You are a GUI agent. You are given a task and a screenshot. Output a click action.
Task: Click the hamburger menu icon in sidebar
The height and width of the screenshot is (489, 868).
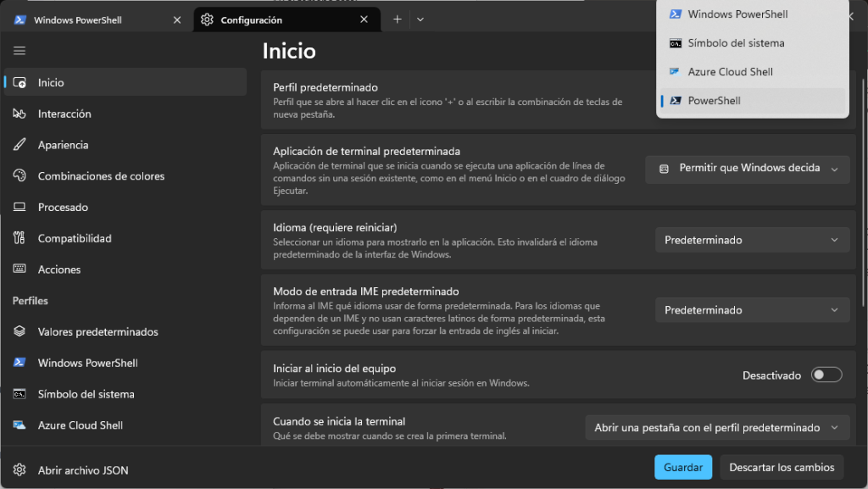19,51
